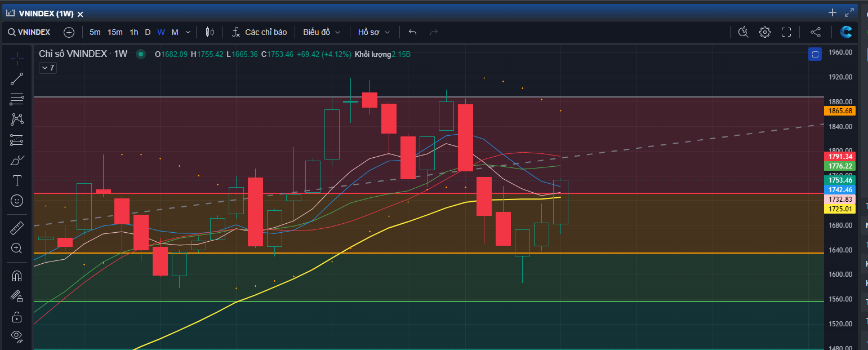
Task: Click the VNINDEX symbol search box
Action: 29,32
